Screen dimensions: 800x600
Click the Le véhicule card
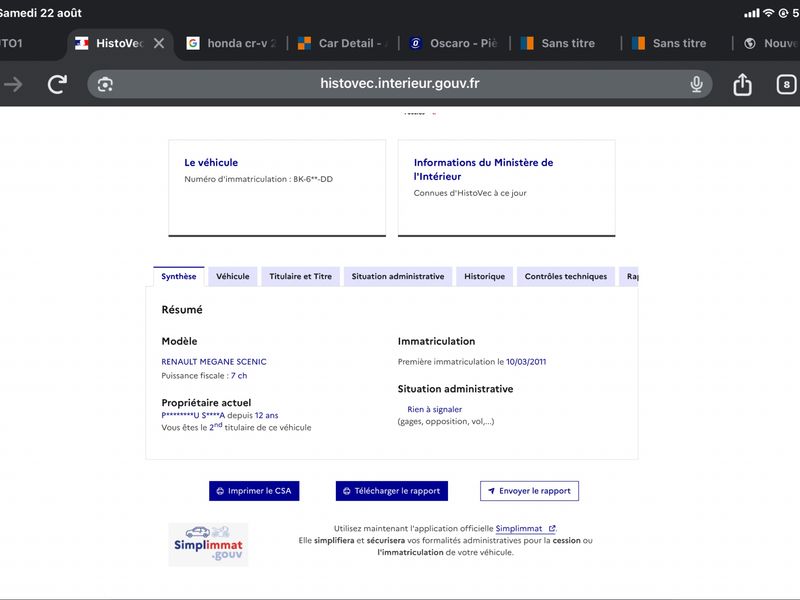coord(277,188)
